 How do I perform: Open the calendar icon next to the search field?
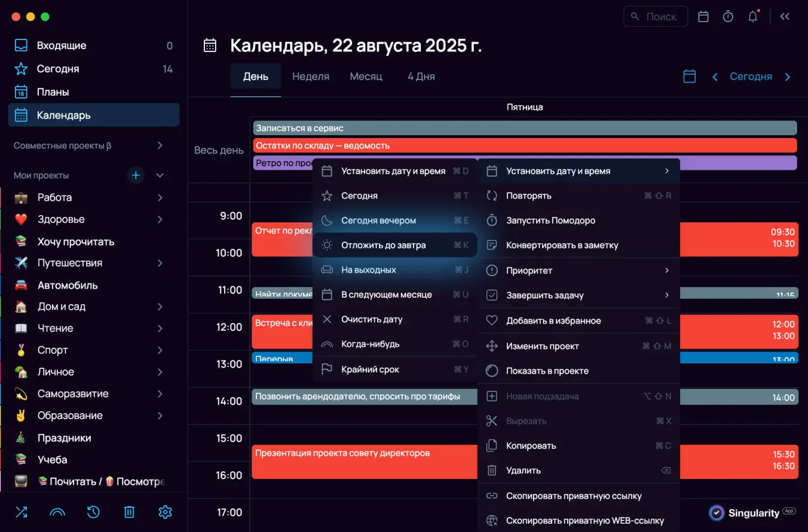703,16
